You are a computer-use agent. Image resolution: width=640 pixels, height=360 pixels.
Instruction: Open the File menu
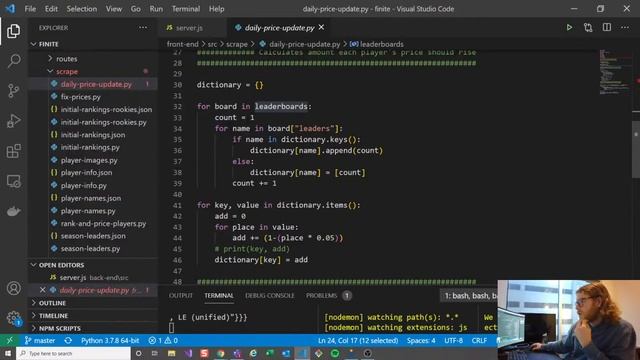coord(30,9)
